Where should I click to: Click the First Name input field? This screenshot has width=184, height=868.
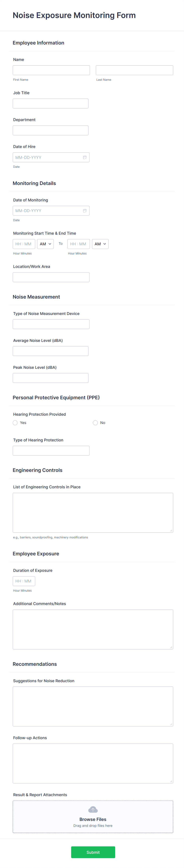(x=51, y=70)
